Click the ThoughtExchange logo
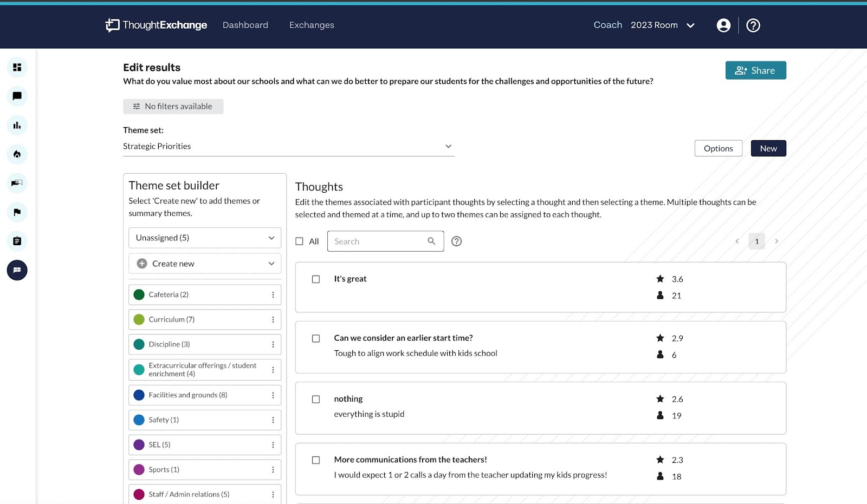The image size is (867, 504). (x=156, y=25)
